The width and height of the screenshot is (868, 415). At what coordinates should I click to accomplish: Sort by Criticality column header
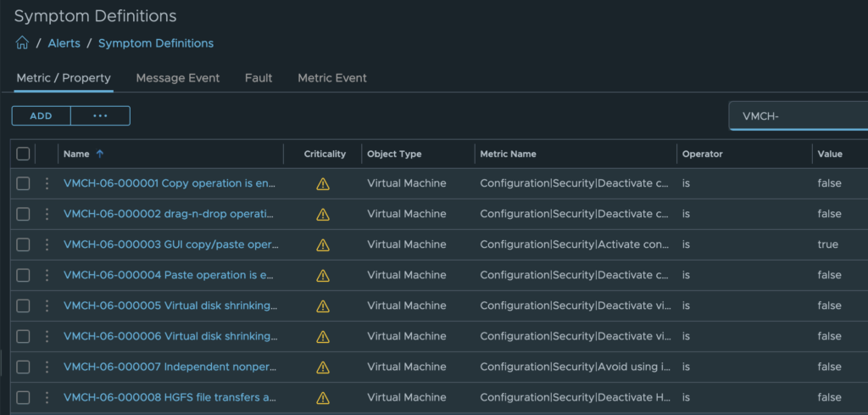click(325, 154)
